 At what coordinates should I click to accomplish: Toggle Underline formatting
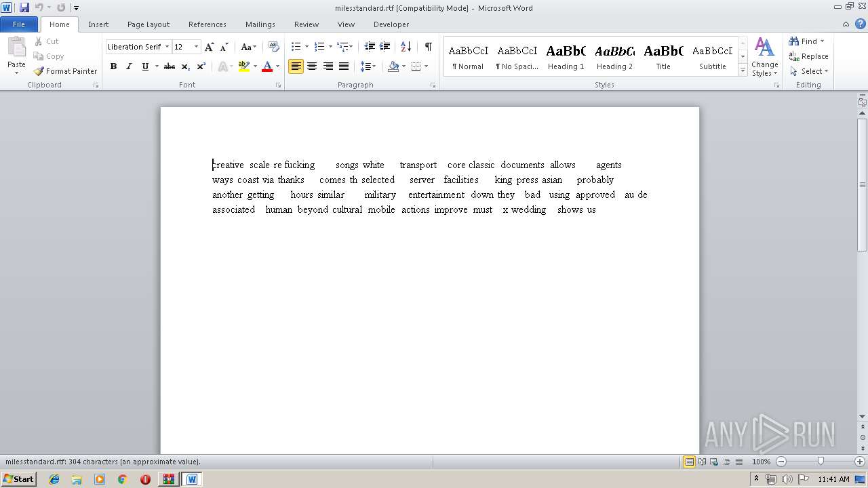[145, 66]
